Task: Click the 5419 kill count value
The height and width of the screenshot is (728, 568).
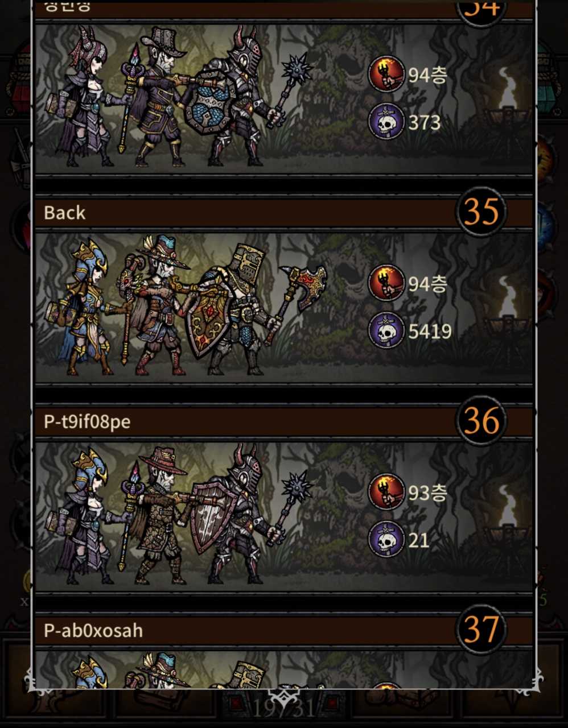Action: tap(430, 331)
